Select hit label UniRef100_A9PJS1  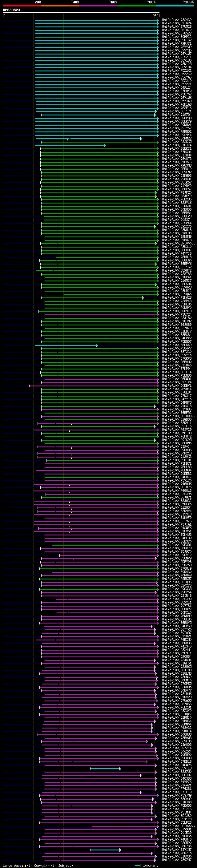[x=177, y=43]
